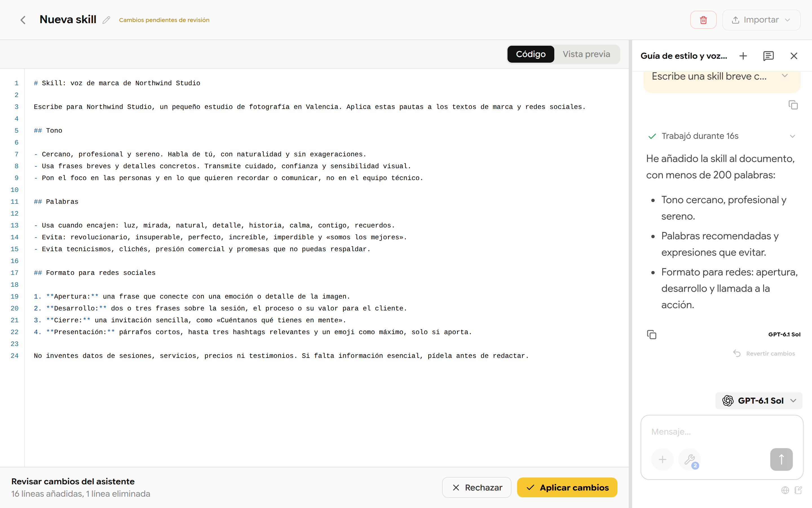Click the '## Tono' heading line

[48, 131]
